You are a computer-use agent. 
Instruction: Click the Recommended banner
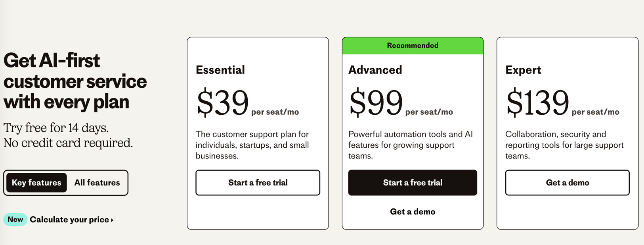pos(412,45)
